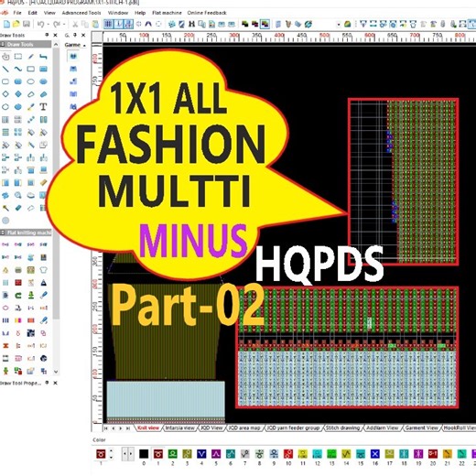Click the New file icon in toolbar

pos(6,24)
